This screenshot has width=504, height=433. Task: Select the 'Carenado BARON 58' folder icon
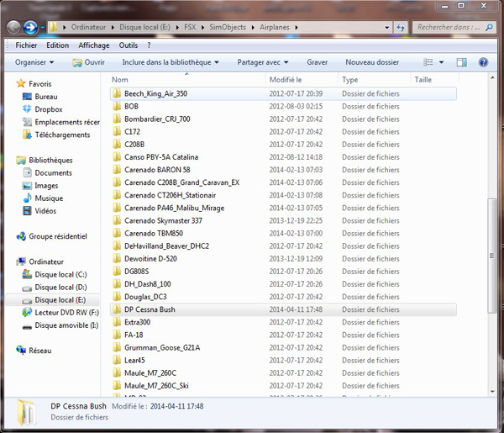pos(117,170)
